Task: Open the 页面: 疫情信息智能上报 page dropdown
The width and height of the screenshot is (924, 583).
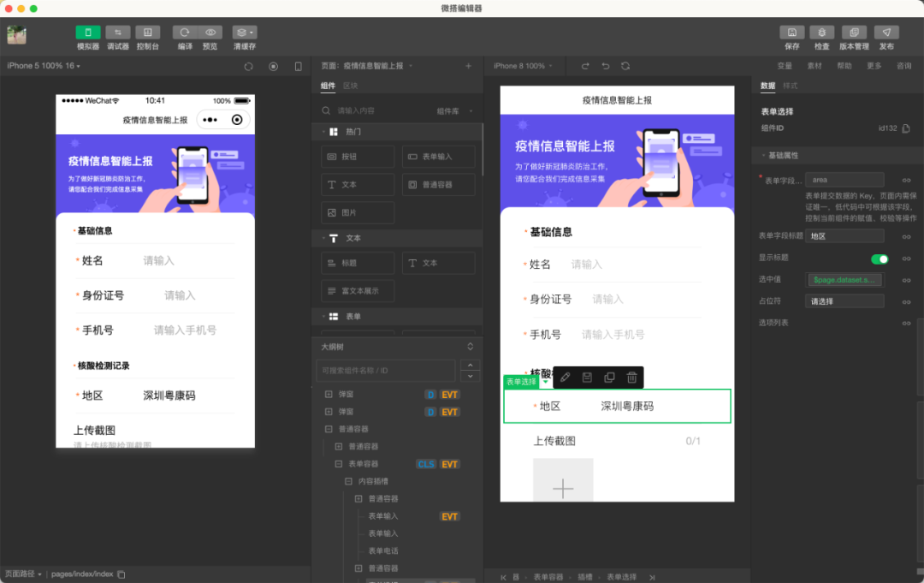Action: pyautogui.click(x=366, y=66)
